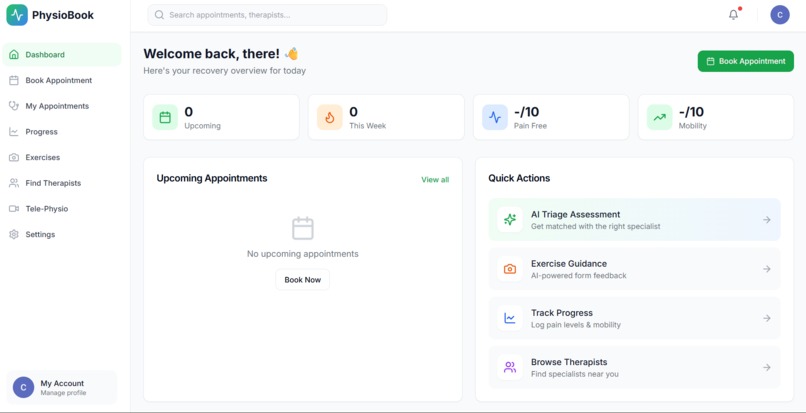Click the search magnifier icon

point(159,15)
